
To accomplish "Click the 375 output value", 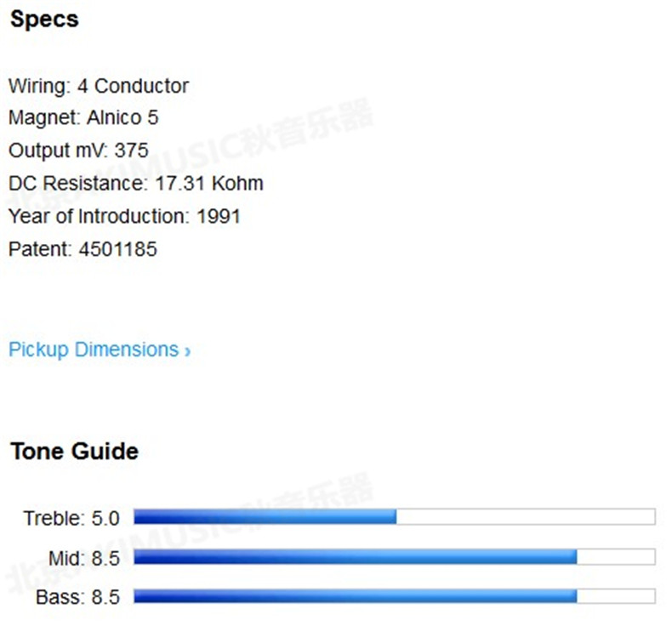I will click(131, 151).
